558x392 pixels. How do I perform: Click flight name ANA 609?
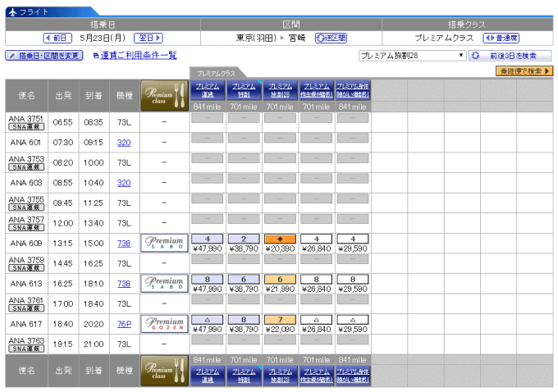(x=26, y=244)
